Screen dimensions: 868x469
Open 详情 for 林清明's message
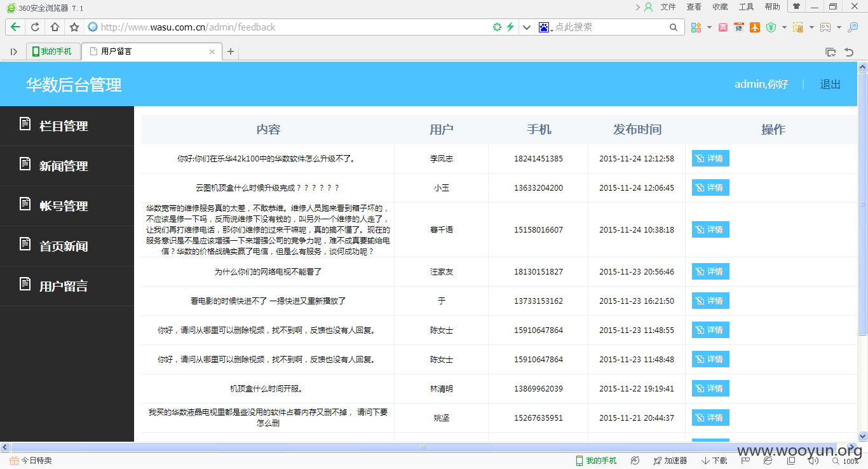tap(710, 388)
